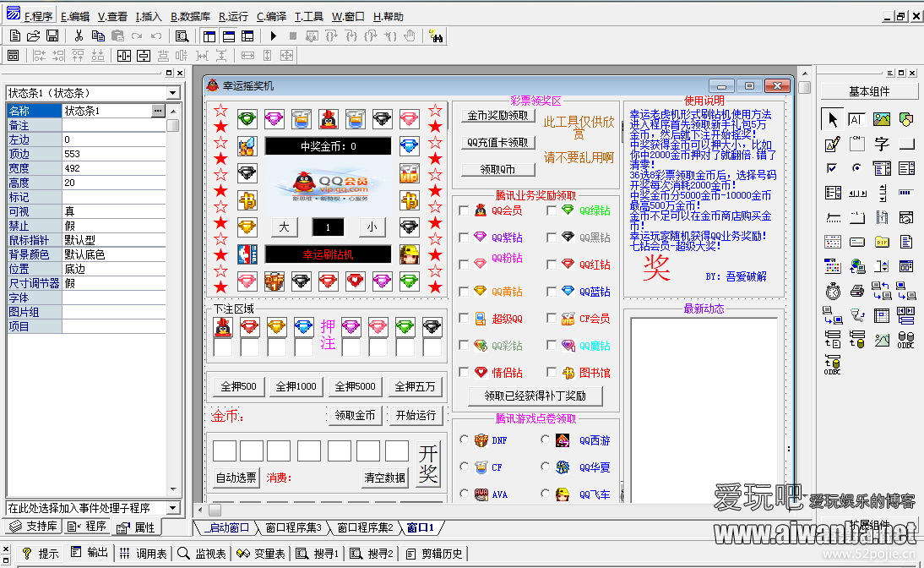Click the binoculars help search icon
This screenshot has width=924, height=568.
pos(436,36)
